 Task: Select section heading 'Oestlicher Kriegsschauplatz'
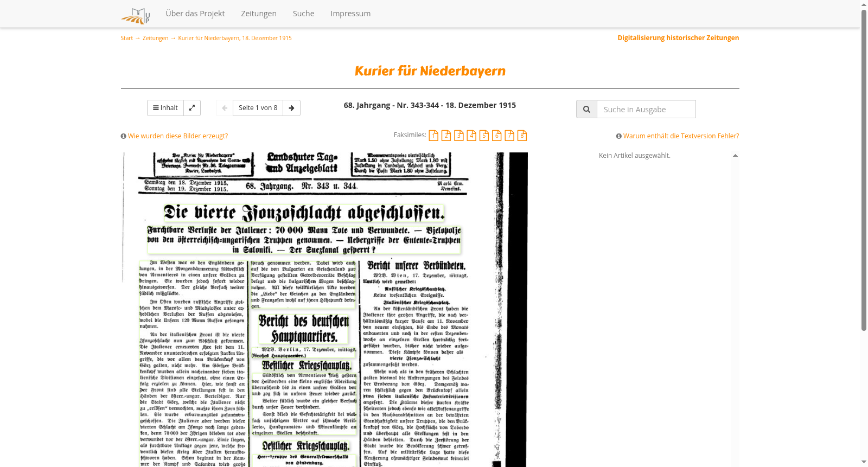[x=306, y=446]
